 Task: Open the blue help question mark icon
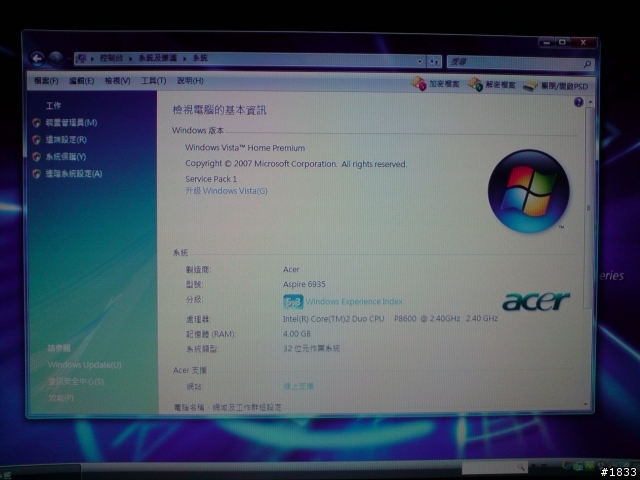pos(578,102)
